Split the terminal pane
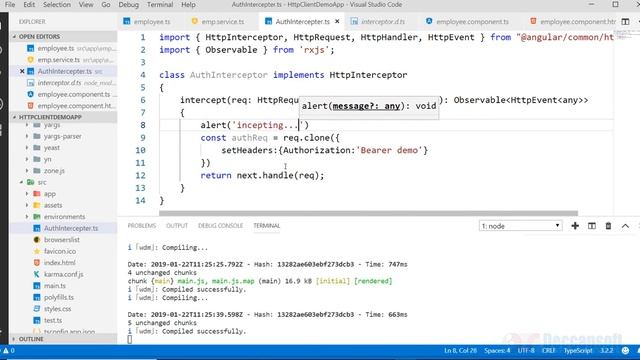The image size is (640, 360). 592,226
